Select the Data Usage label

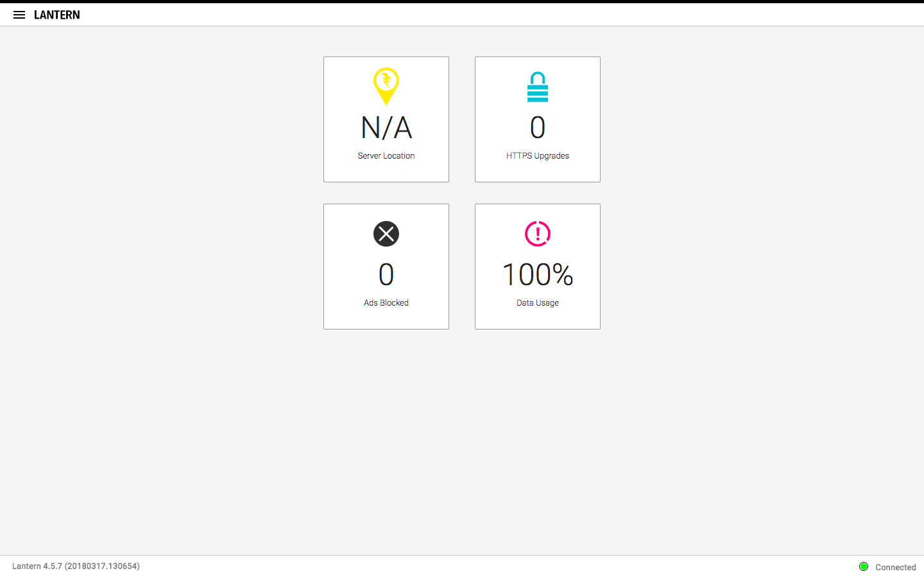538,303
